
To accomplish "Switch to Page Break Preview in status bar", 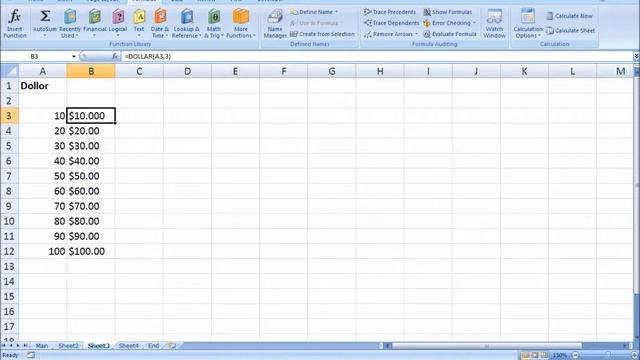I will tap(544, 356).
